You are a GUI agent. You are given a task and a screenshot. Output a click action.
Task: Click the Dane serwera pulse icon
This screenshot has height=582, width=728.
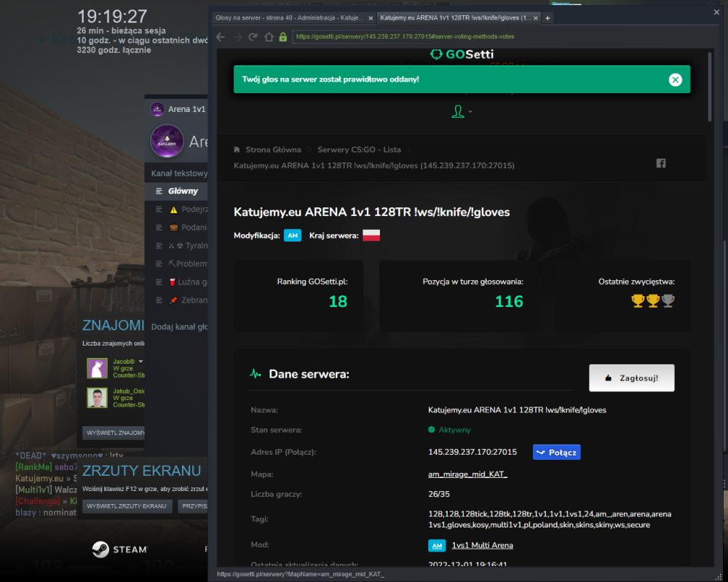[256, 374]
